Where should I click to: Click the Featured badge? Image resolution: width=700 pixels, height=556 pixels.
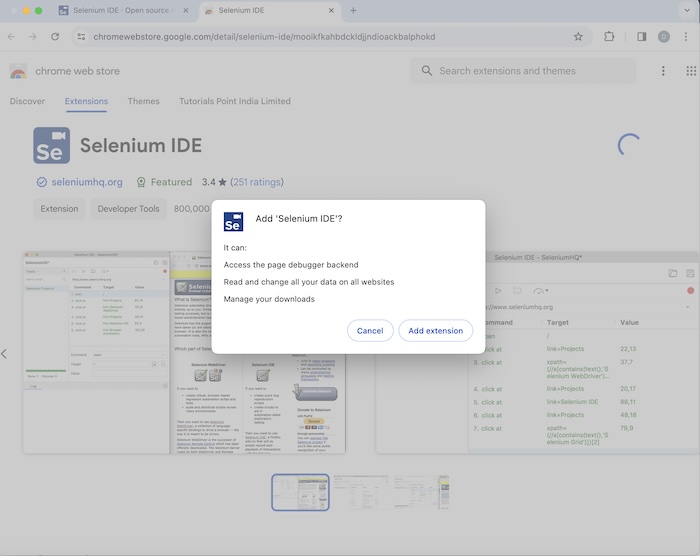tap(164, 182)
